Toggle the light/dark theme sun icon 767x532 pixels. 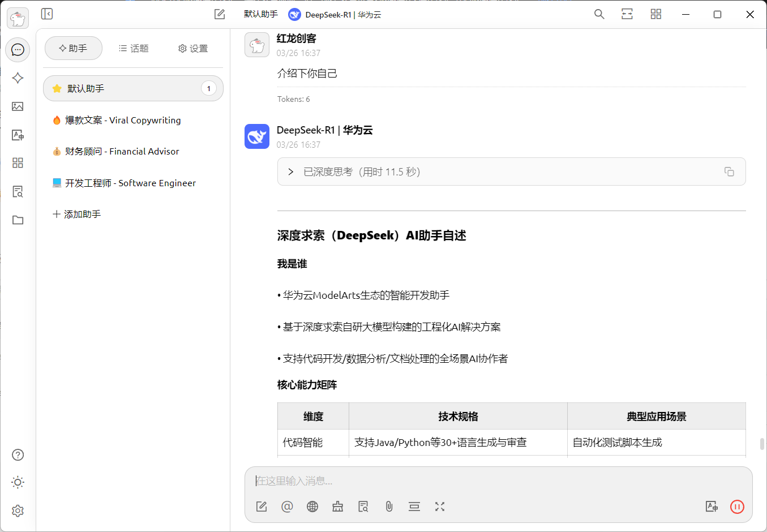click(x=18, y=482)
